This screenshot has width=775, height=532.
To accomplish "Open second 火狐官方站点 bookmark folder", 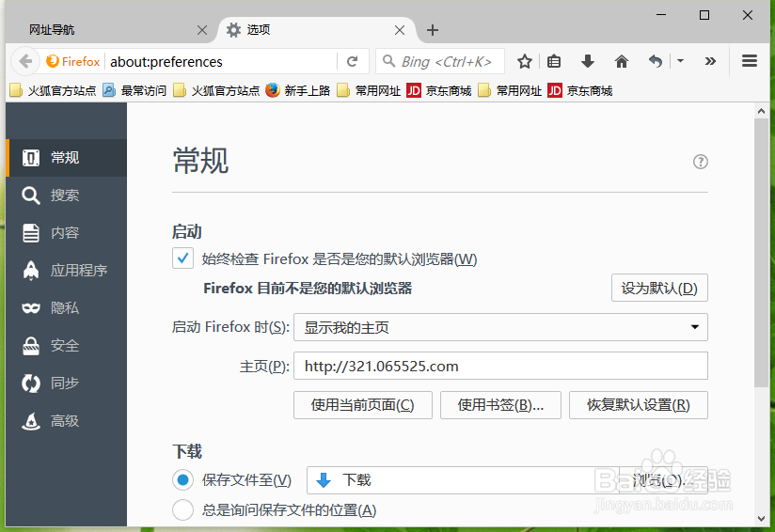I will (216, 90).
